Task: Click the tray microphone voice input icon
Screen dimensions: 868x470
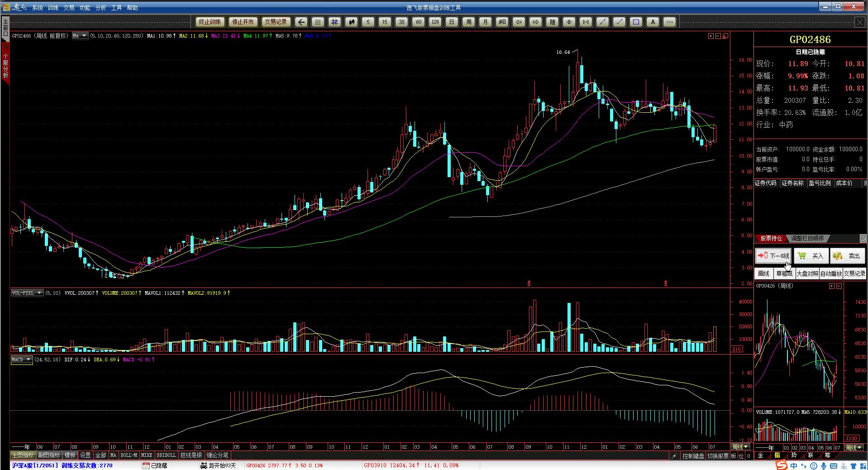Action: click(x=824, y=466)
